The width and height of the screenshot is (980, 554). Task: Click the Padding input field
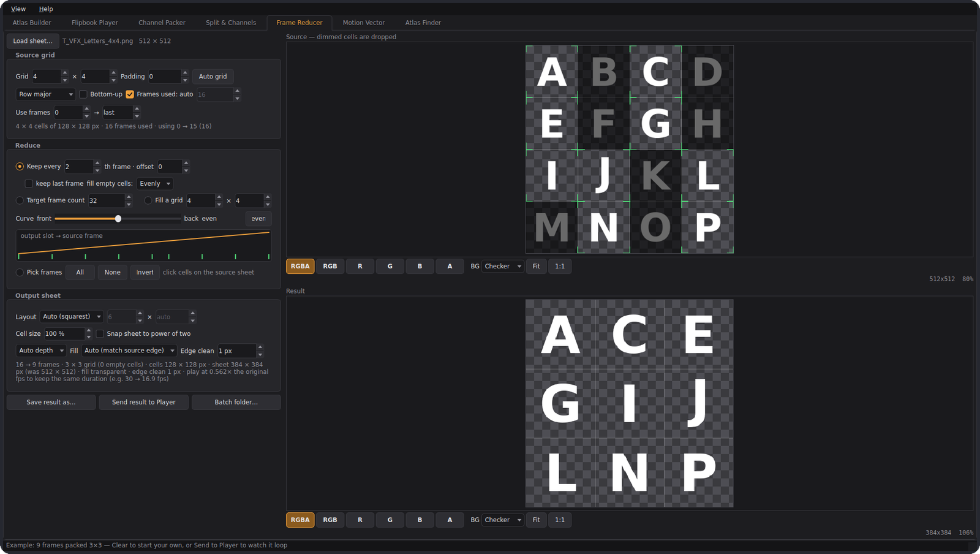[165, 77]
